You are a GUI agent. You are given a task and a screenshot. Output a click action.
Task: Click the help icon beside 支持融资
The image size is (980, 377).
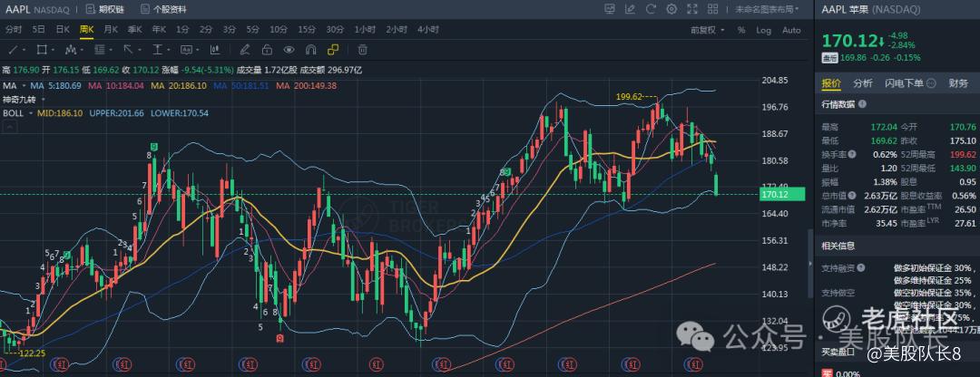tap(859, 267)
